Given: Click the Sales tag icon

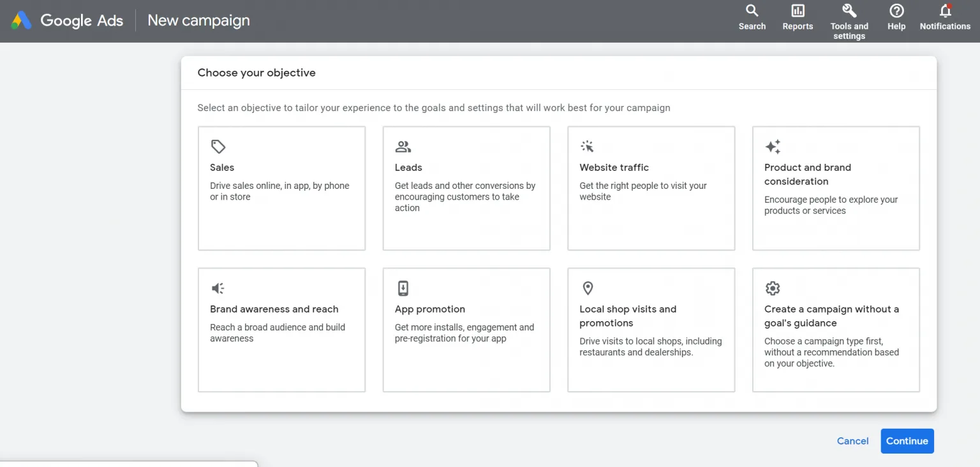Looking at the screenshot, I should [218, 147].
